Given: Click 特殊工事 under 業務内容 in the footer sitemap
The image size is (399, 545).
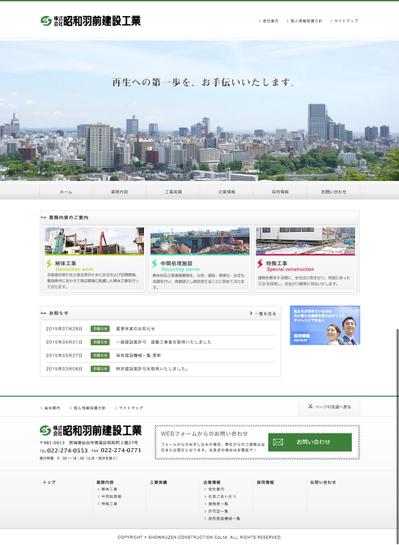Looking at the screenshot, I should coord(109,504).
